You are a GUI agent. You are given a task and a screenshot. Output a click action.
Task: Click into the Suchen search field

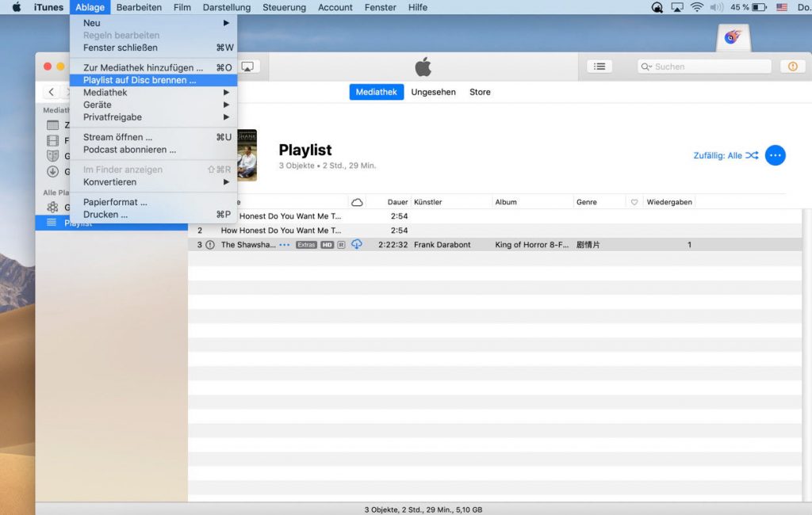pos(704,67)
